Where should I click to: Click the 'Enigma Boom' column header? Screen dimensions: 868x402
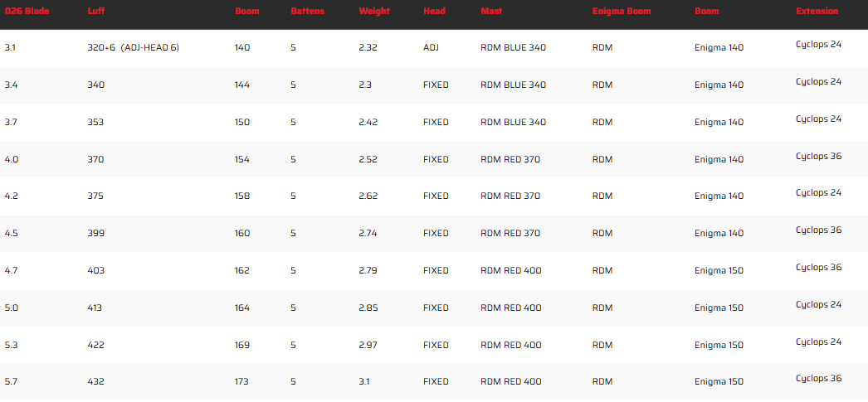621,11
